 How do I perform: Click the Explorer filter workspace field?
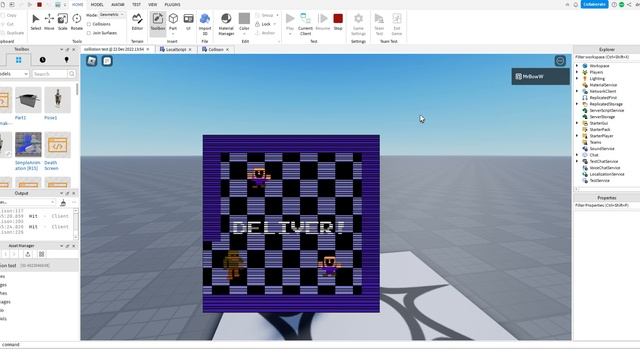pyautogui.click(x=607, y=57)
